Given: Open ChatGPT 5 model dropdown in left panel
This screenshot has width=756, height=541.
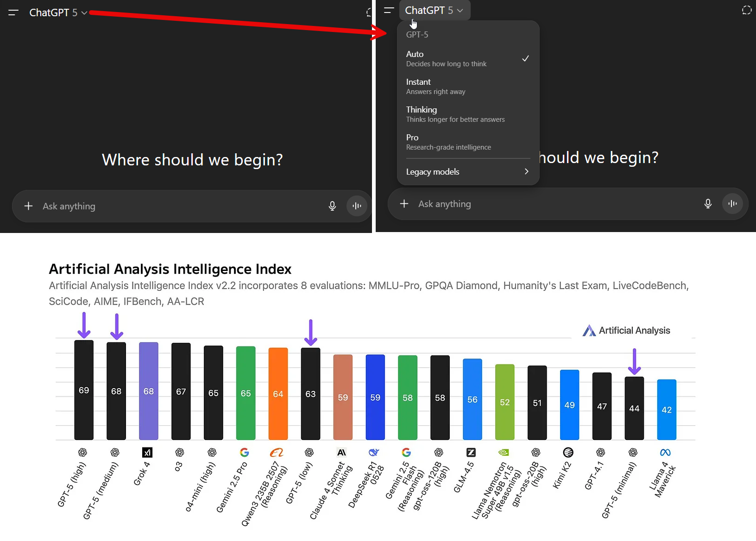Looking at the screenshot, I should point(58,13).
